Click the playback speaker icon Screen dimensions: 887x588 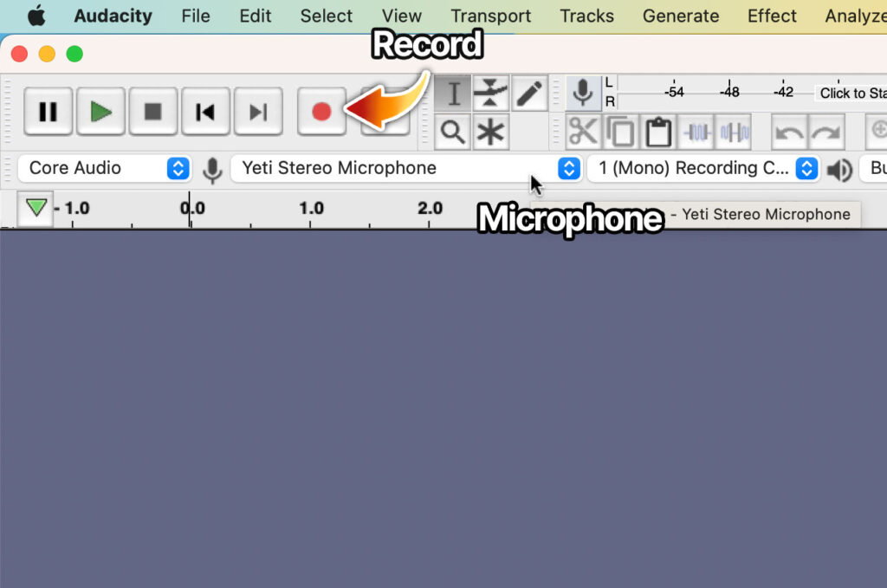pyautogui.click(x=840, y=170)
